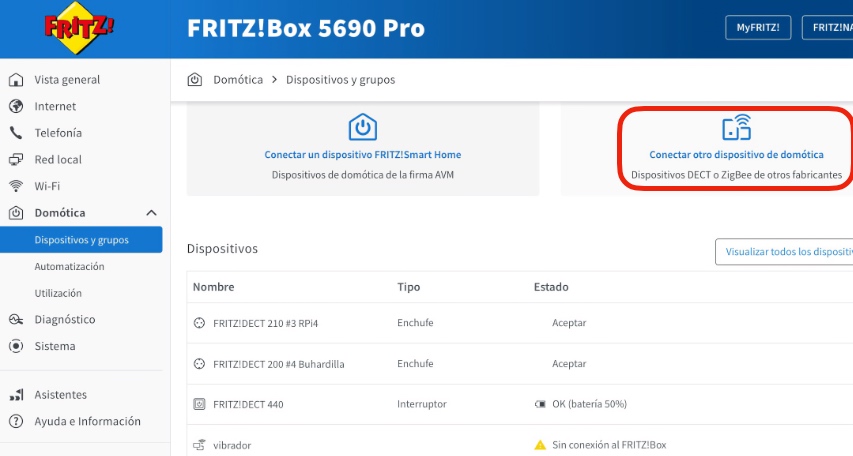The image size is (853, 456).
Task: Click OK (batería 50%) status text
Action: tap(589, 404)
